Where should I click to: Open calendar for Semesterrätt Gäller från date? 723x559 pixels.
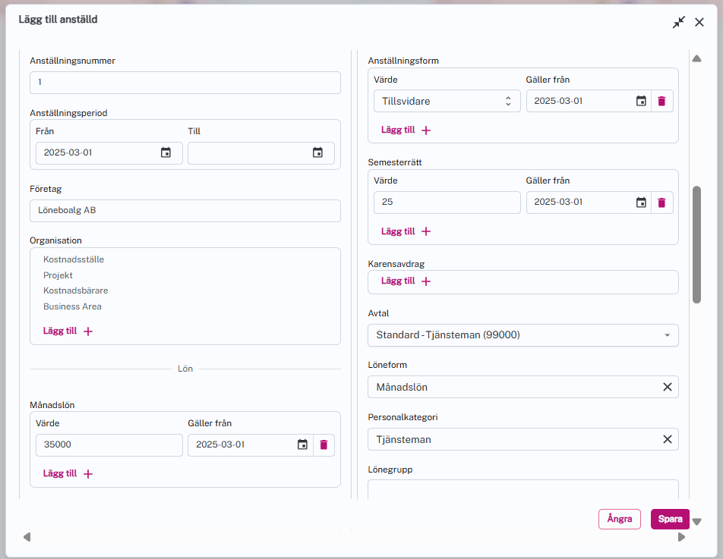[x=641, y=203]
